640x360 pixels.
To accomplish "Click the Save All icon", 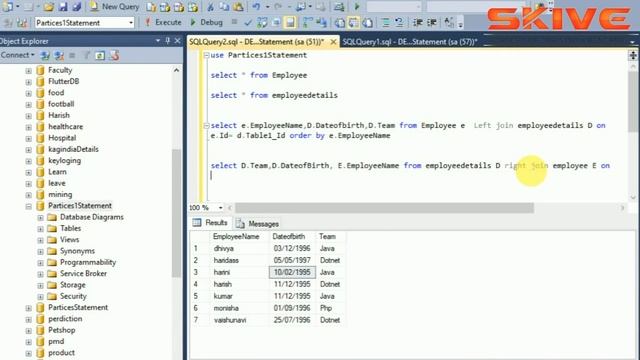I will tap(77, 7).
